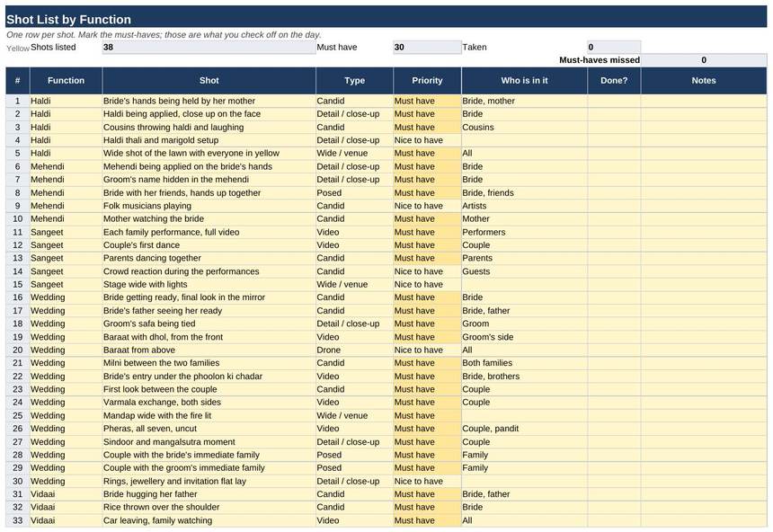Select 'Bride's father seeing her ready' cell
This screenshot has width=773, height=532.
point(209,311)
